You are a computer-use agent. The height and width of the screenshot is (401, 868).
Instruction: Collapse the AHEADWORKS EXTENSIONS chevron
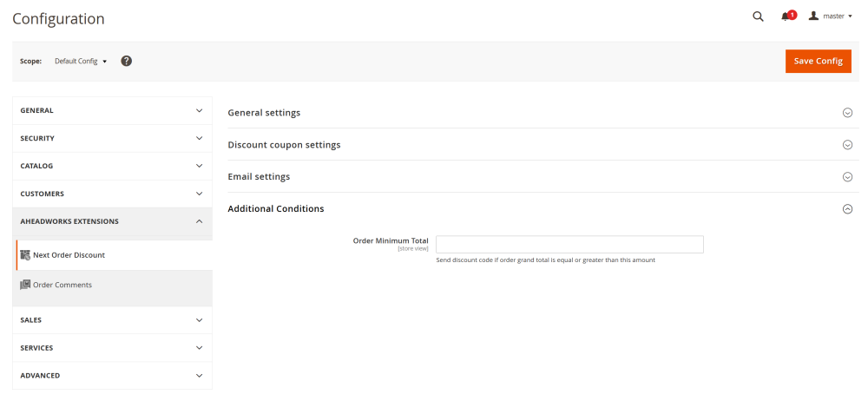click(200, 221)
